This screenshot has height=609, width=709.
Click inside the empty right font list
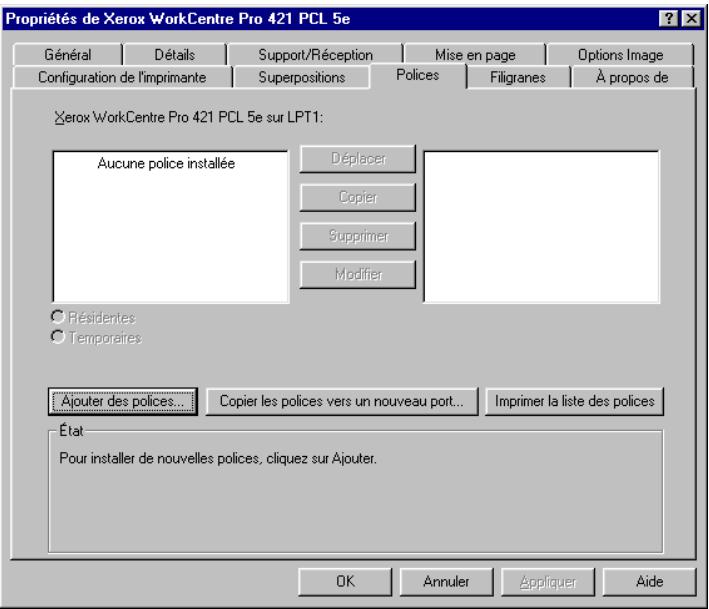point(541,227)
